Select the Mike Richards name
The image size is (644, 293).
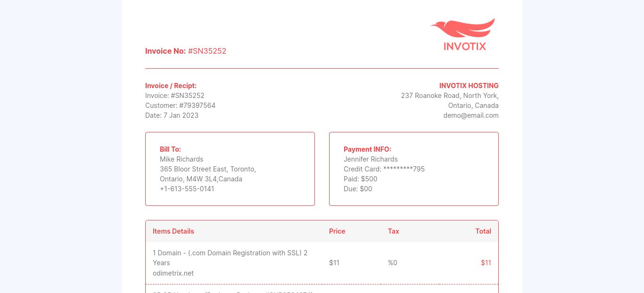pos(182,159)
